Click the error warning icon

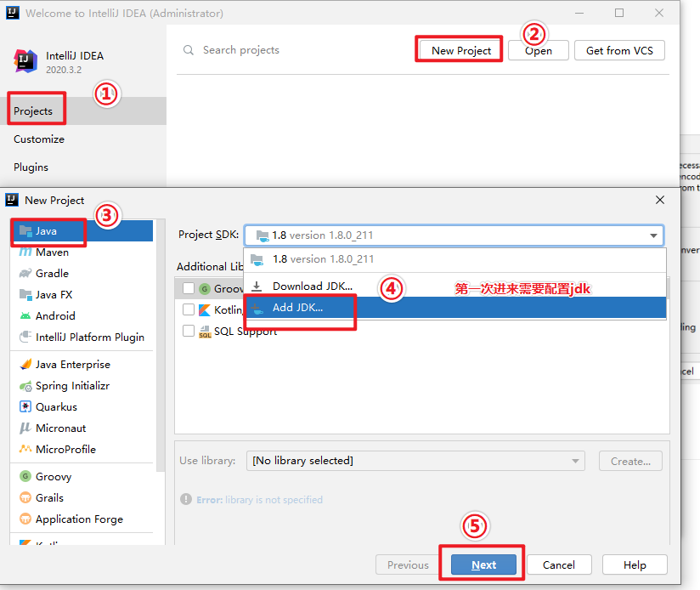pyautogui.click(x=186, y=499)
